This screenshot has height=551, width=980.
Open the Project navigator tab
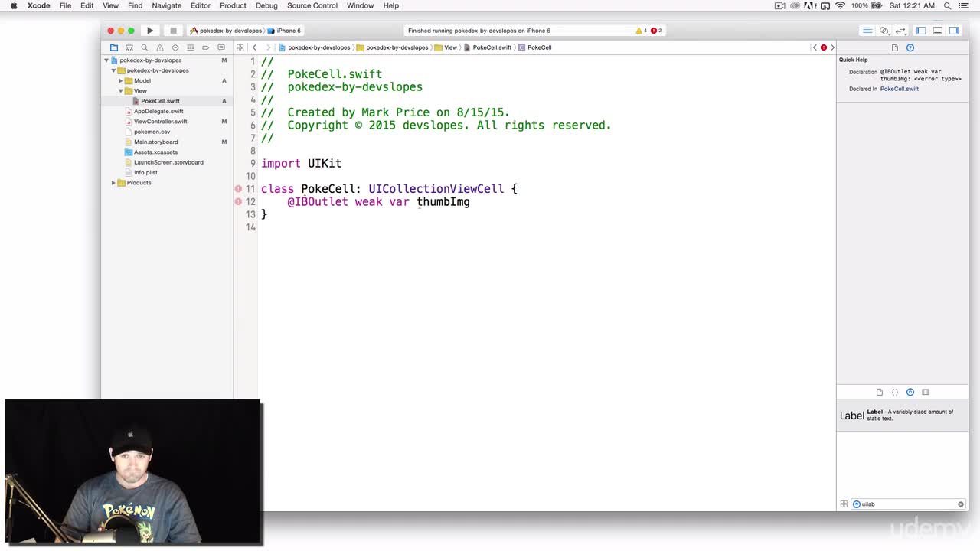pyautogui.click(x=113, y=47)
